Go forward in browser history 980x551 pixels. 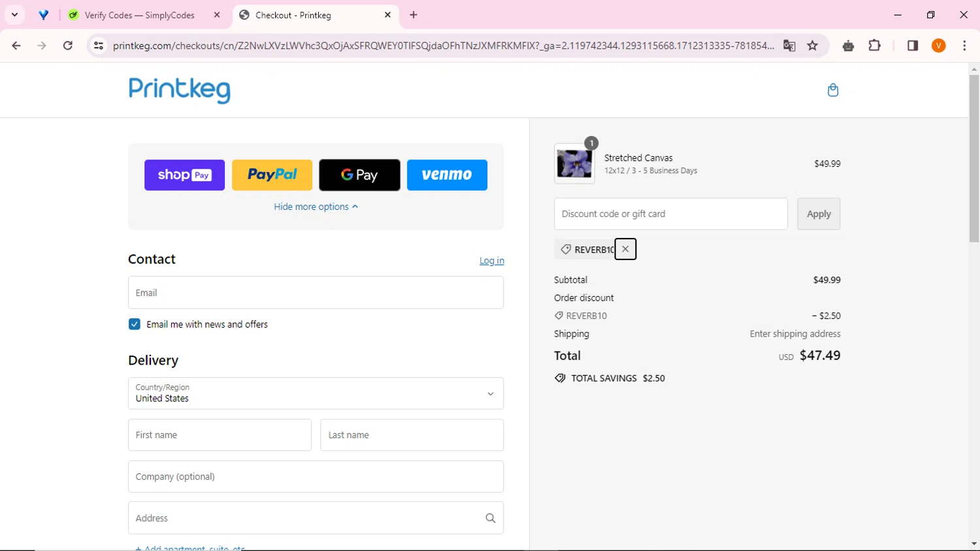[x=42, y=46]
